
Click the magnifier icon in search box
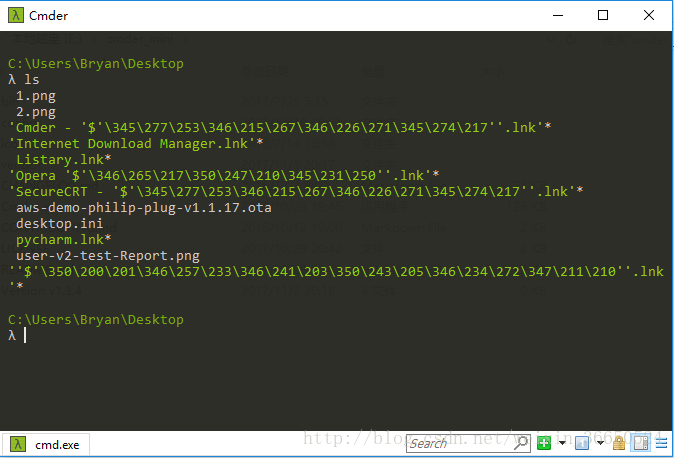[521, 443]
